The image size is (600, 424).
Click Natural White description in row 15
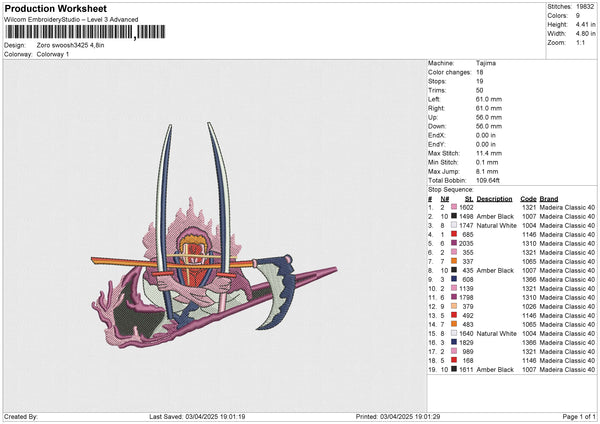click(x=497, y=334)
